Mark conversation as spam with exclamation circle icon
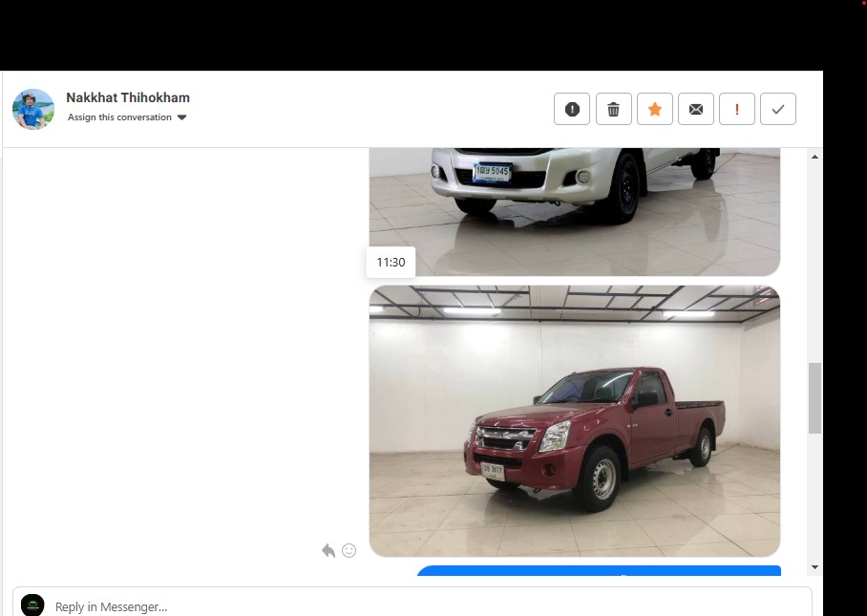 pos(572,109)
